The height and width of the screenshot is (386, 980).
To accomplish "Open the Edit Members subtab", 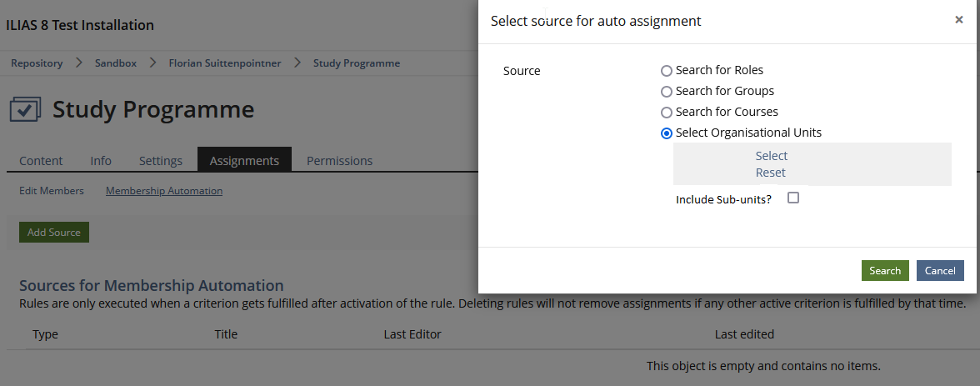I will (x=52, y=191).
